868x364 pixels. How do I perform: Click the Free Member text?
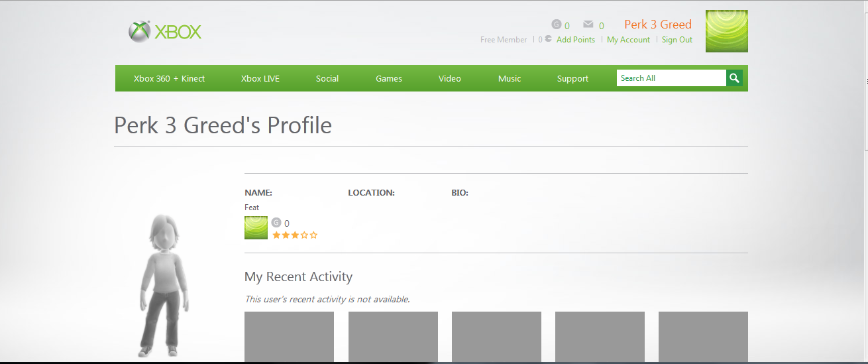(504, 40)
